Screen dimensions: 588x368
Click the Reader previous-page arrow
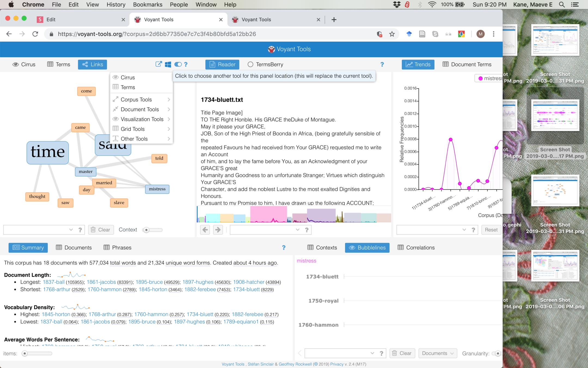tap(205, 230)
